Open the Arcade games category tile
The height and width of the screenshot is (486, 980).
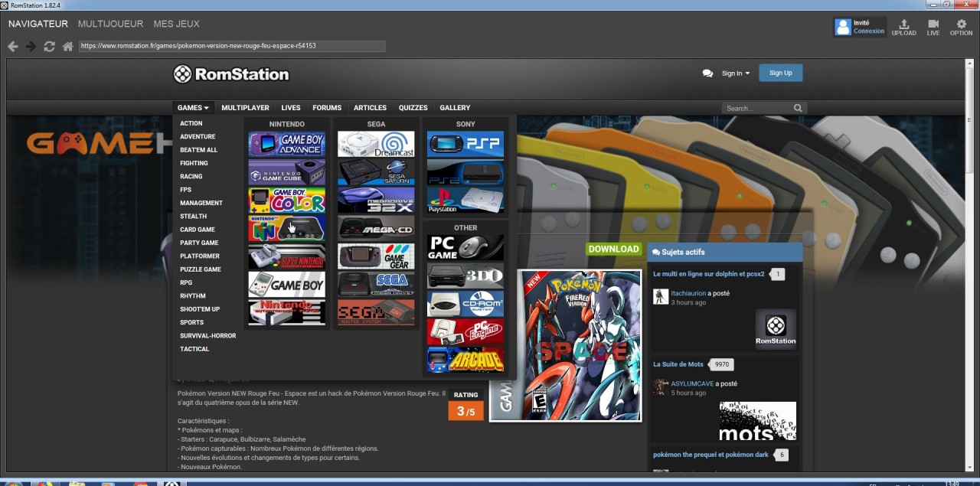click(x=465, y=361)
